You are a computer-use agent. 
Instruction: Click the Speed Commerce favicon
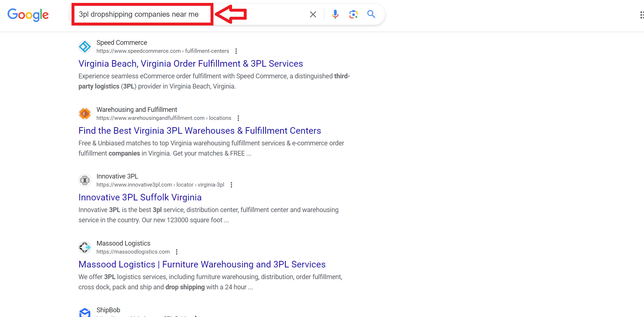(85, 47)
